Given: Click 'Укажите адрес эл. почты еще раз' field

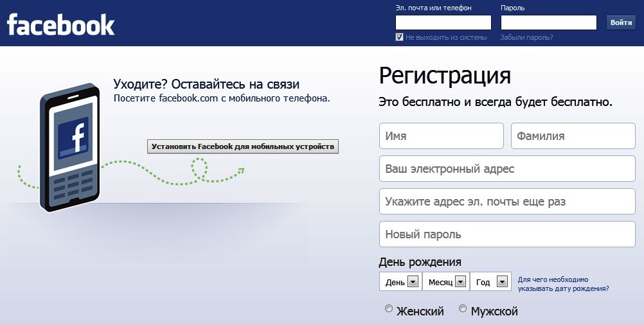Looking at the screenshot, I should [507, 202].
